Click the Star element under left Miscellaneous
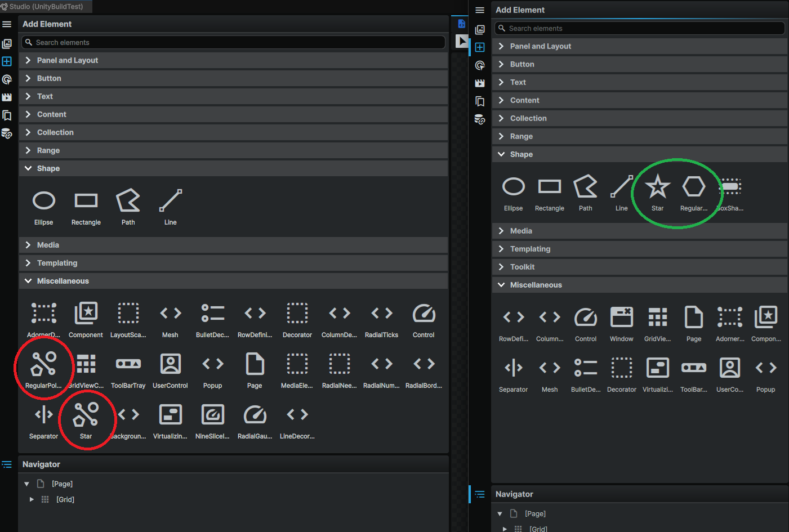 pyautogui.click(x=86, y=421)
